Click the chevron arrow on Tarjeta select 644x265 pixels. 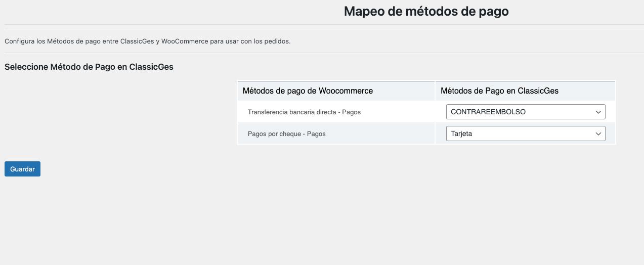pyautogui.click(x=598, y=134)
